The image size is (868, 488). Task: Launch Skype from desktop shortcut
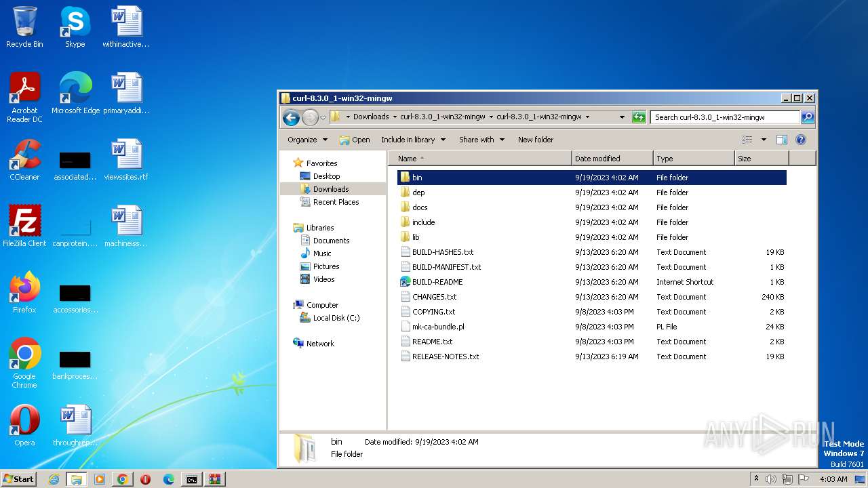click(75, 27)
